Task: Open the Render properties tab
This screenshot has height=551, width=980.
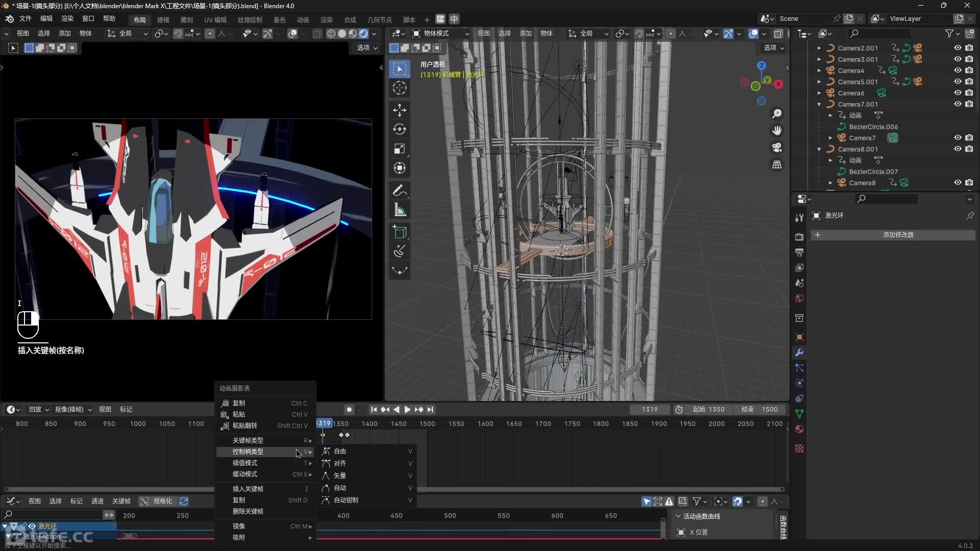Action: [x=799, y=237]
